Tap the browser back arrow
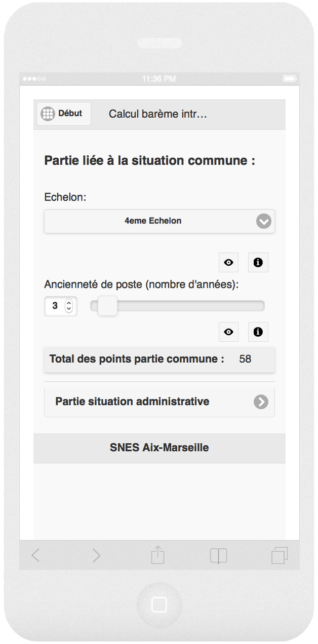 [x=35, y=555]
